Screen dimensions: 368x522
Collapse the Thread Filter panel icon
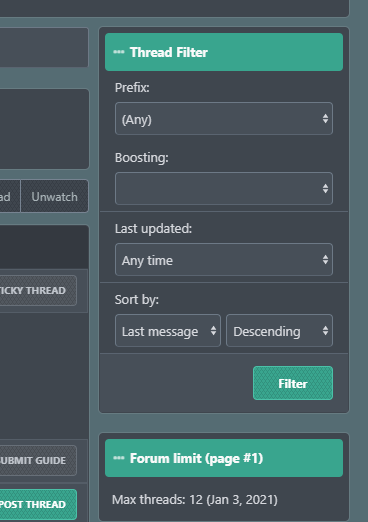click(x=119, y=52)
